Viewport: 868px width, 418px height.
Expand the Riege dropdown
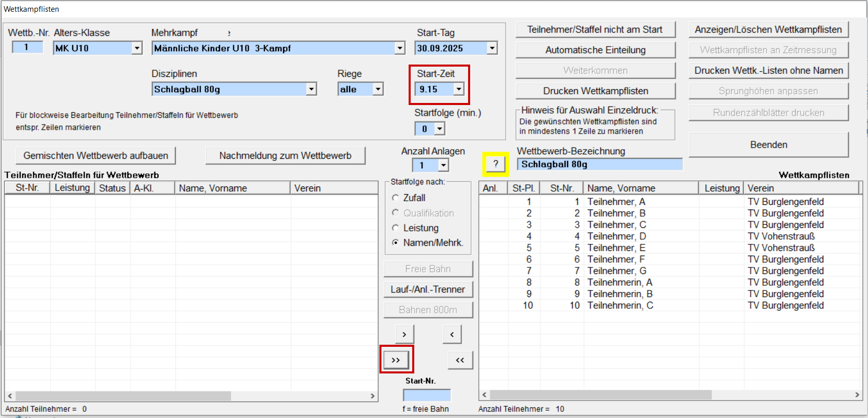[378, 89]
